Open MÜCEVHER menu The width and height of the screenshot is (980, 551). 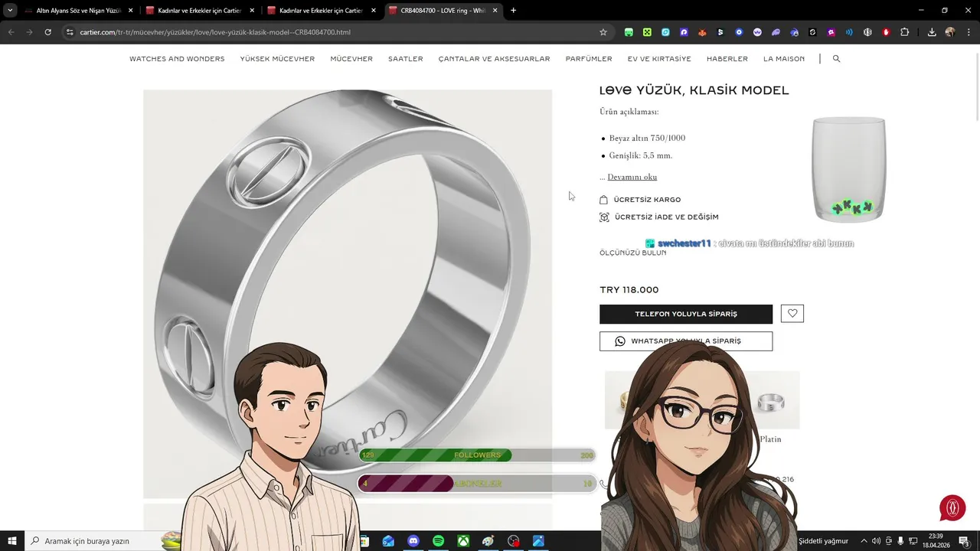(351, 59)
